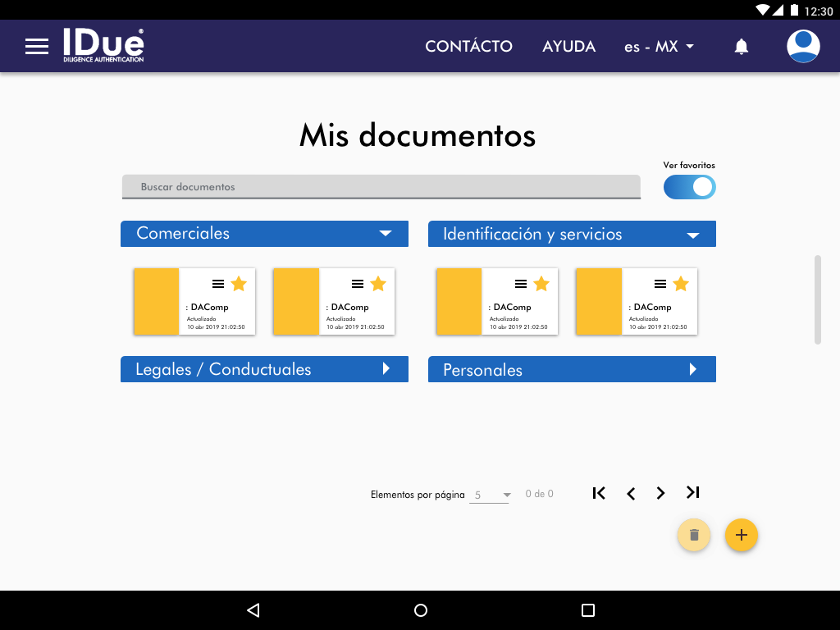The width and height of the screenshot is (840, 630).
Task: Go to the next page
Action: (x=660, y=493)
